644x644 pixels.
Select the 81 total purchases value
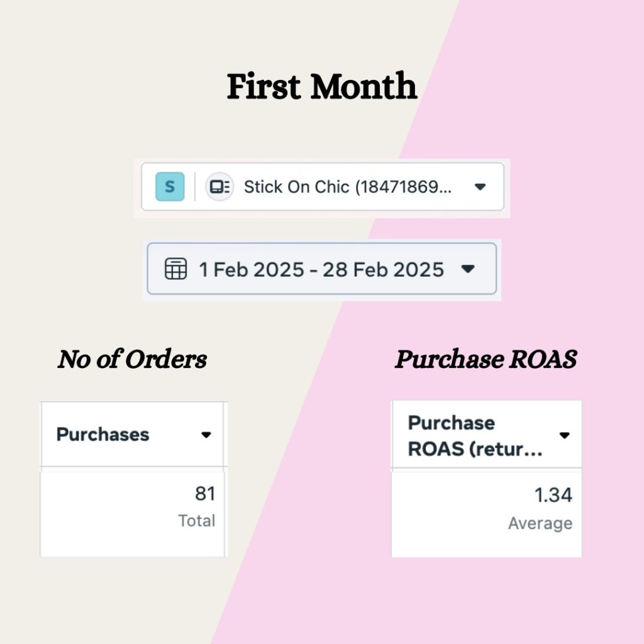[x=205, y=494]
